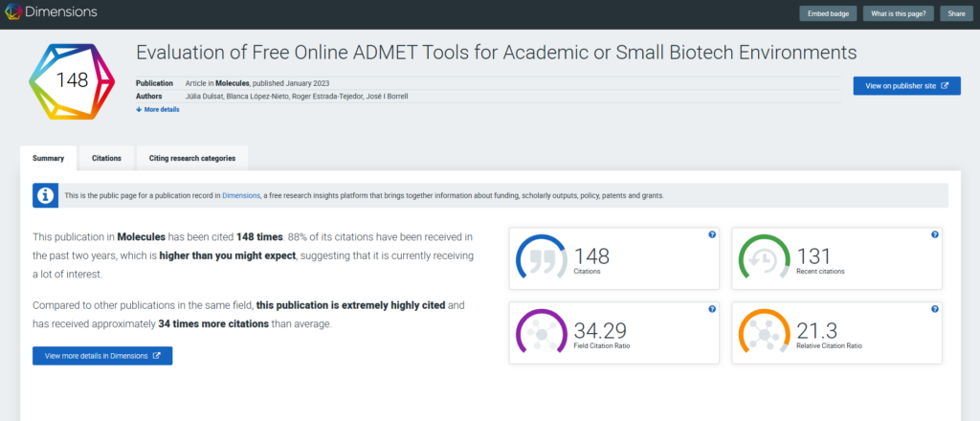Click the purple Field Citation Ratio gauge
The image size is (980, 421).
click(543, 333)
